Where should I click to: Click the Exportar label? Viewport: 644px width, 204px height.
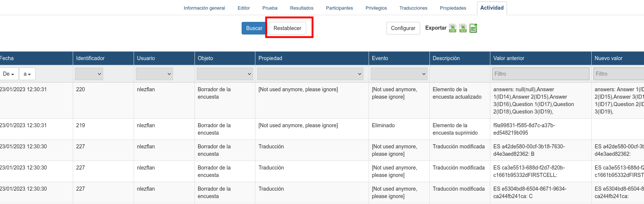pyautogui.click(x=436, y=28)
